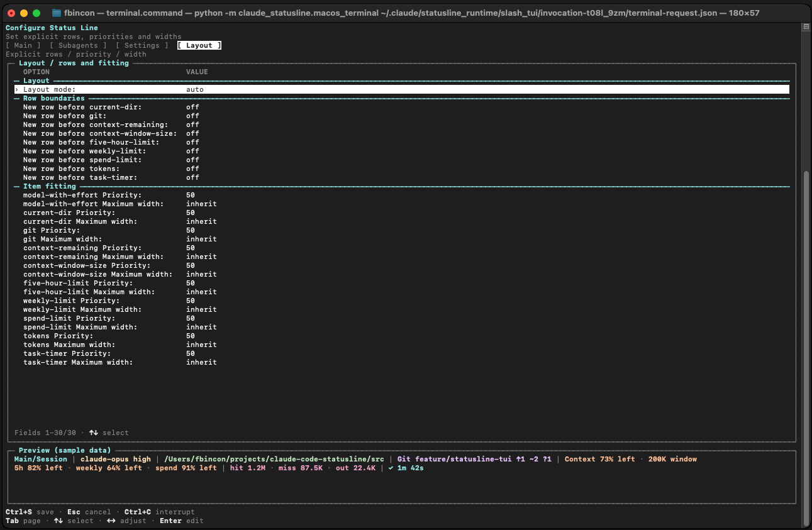Click 'miss 87.5K' in preview
Image resolution: width=812 pixels, height=530 pixels.
(301, 468)
